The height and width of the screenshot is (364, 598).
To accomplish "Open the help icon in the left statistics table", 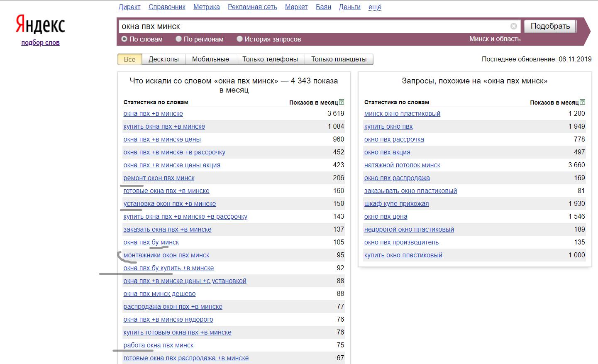I will click(342, 102).
